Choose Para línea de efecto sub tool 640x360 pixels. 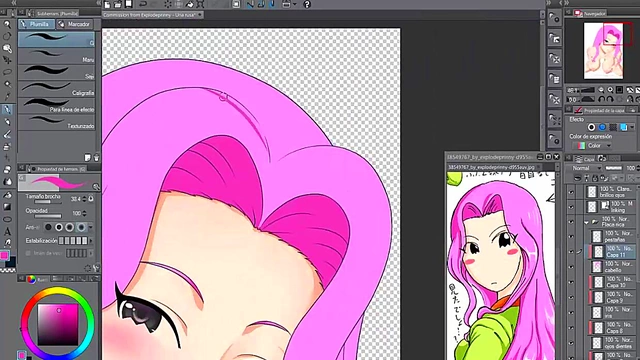(56, 106)
